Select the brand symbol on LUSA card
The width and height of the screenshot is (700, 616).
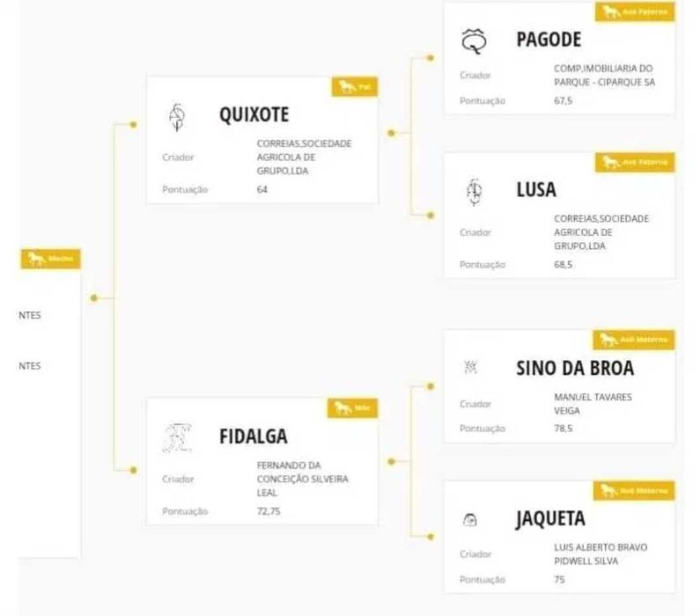pos(474,190)
